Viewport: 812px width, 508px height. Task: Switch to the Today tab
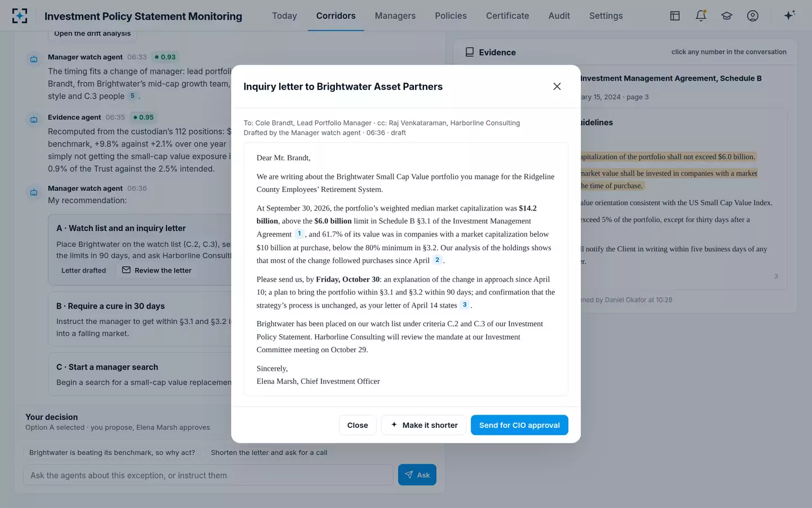[x=284, y=16]
